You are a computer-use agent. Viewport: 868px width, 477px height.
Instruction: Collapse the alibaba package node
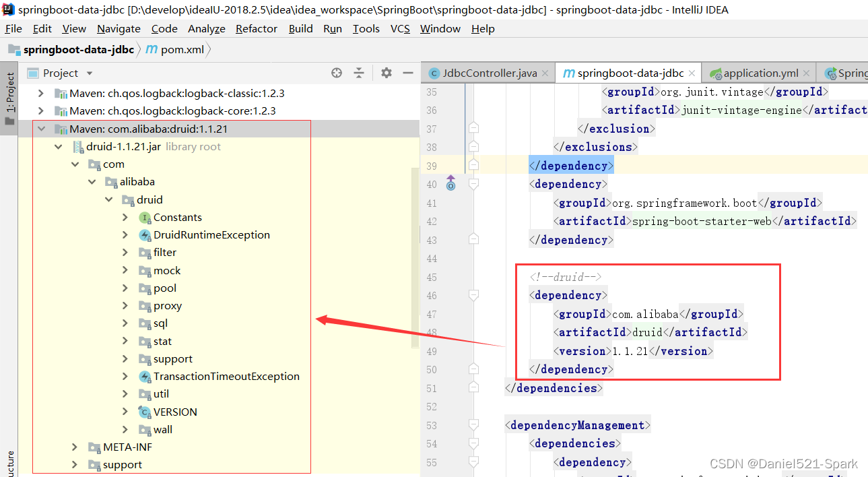[92, 182]
